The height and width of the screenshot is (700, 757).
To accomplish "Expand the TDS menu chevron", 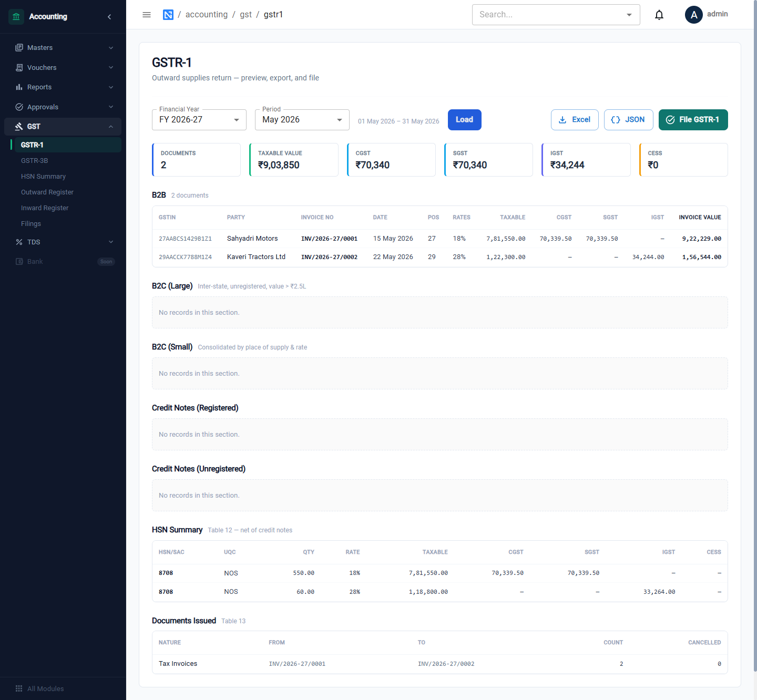I will (x=111, y=242).
